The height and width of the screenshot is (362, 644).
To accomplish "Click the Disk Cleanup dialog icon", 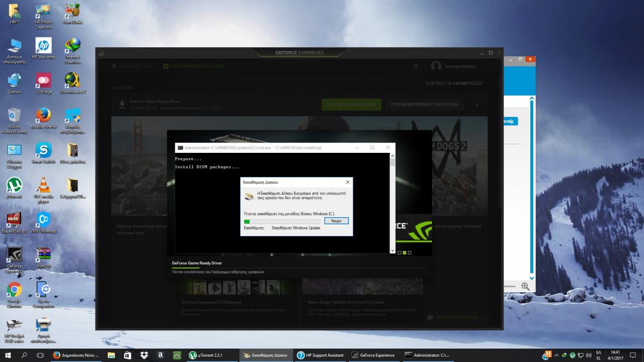I will tap(249, 196).
